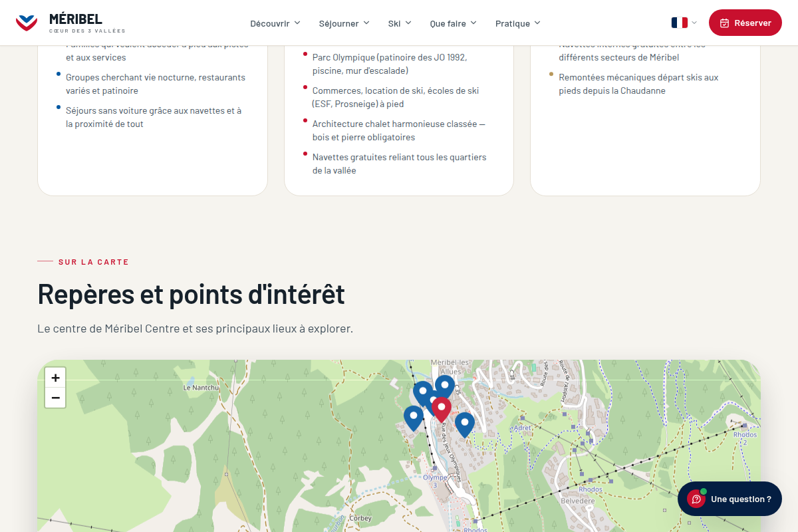The width and height of the screenshot is (798, 532).
Task: Open the Ski menu
Action: (400, 23)
